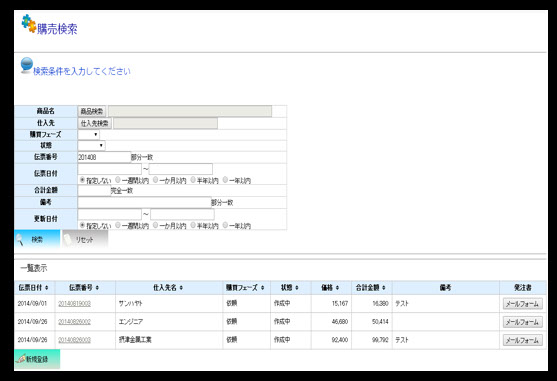
Task: Click メールフォーム button in the サンハヤト row
Action: pos(523,304)
